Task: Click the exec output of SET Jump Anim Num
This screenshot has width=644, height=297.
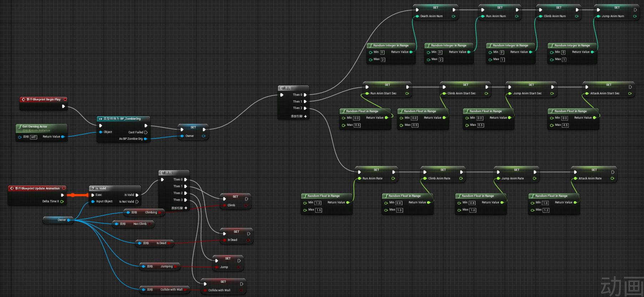Action: [635, 10]
